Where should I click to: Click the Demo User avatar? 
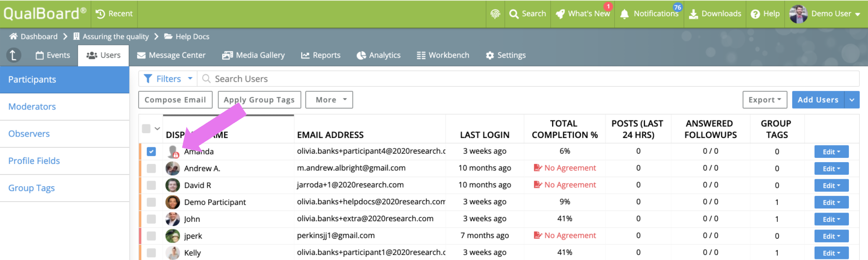coord(798,14)
